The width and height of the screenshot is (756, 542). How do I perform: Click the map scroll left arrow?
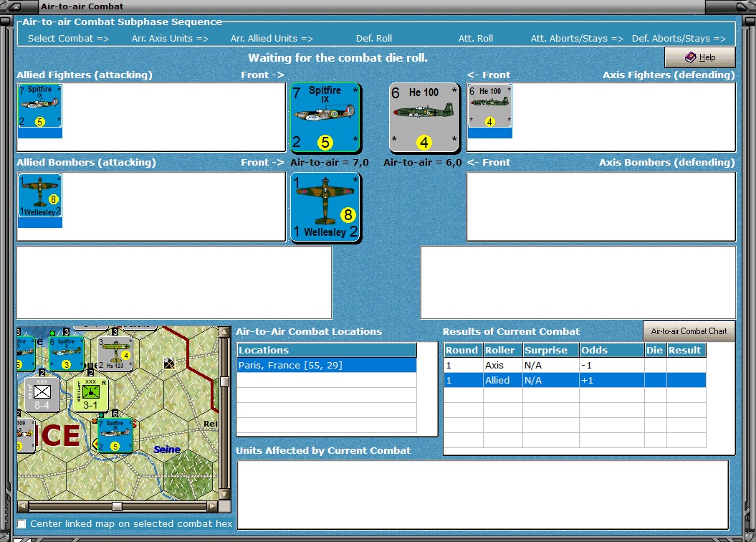(23, 506)
